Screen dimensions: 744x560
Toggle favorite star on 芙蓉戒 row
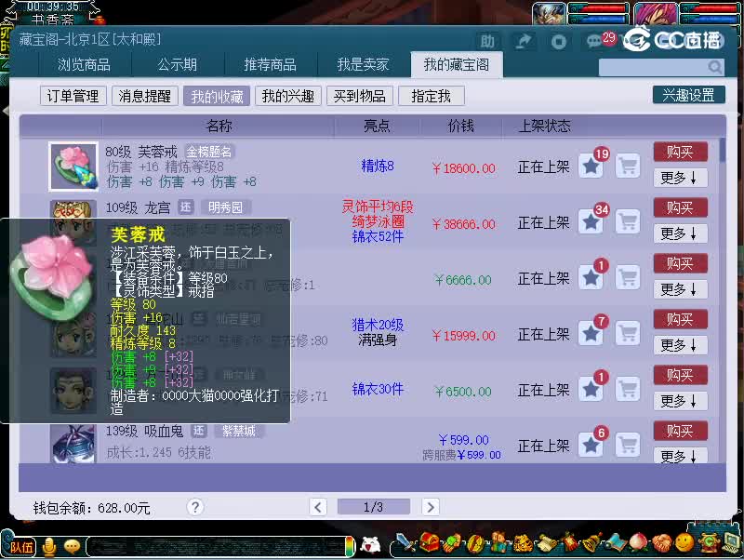tap(591, 167)
